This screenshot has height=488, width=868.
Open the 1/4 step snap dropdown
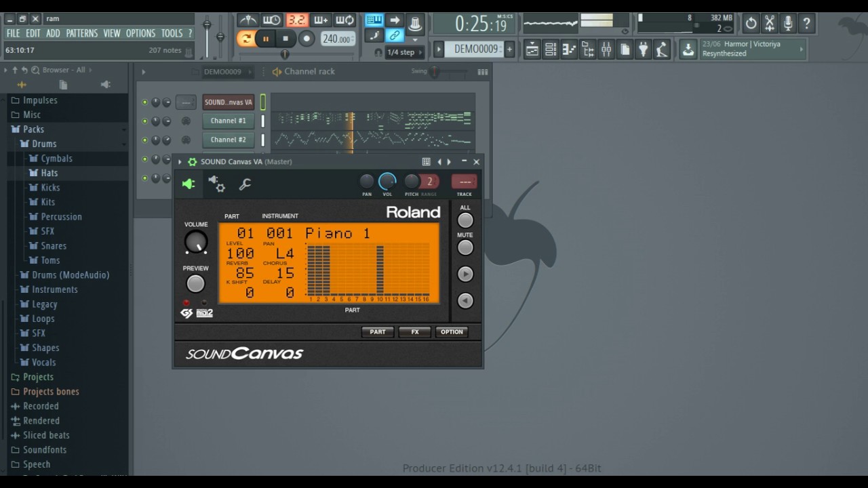[404, 52]
